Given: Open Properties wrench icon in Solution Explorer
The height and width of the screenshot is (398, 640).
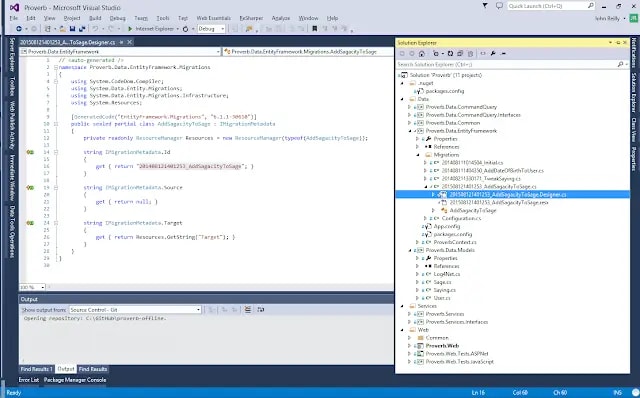Looking at the screenshot, I should pos(493,53).
